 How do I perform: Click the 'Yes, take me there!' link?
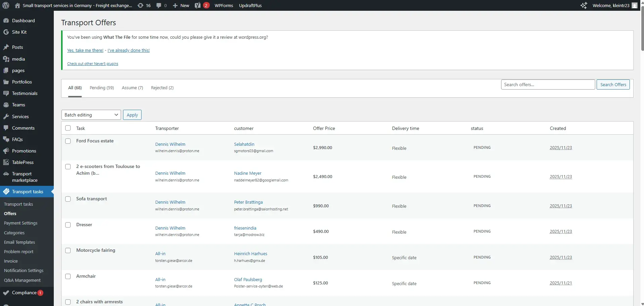tap(85, 50)
